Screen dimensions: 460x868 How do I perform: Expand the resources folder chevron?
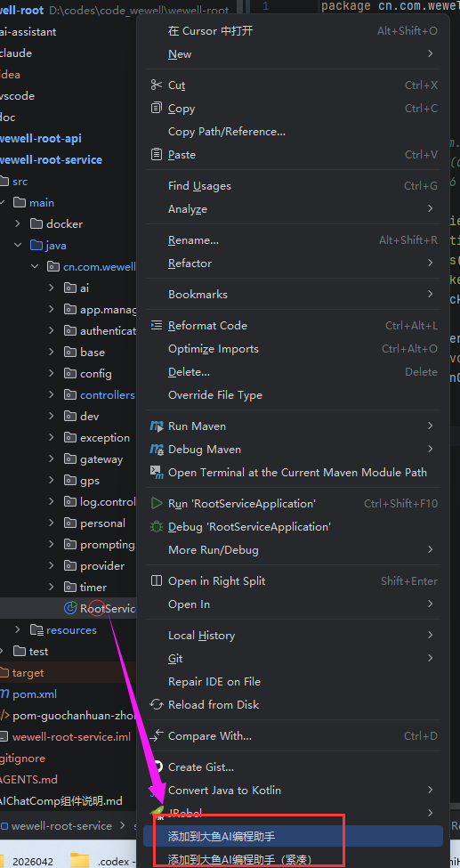(18, 629)
